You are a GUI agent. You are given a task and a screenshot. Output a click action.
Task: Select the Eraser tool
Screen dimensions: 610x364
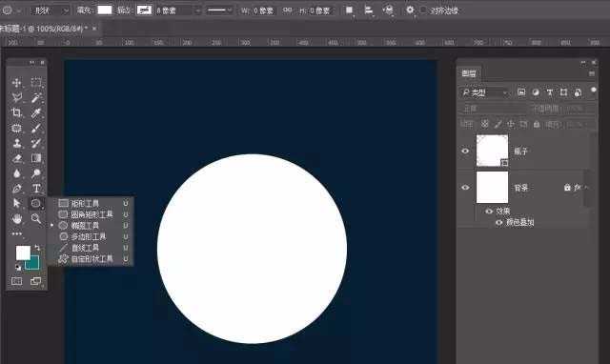pyautogui.click(x=16, y=158)
